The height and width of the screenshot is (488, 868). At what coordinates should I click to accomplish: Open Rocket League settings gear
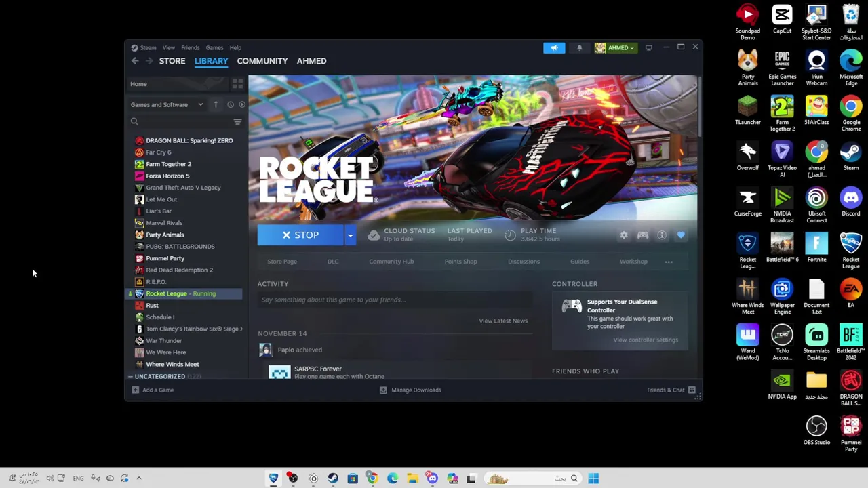click(x=624, y=235)
